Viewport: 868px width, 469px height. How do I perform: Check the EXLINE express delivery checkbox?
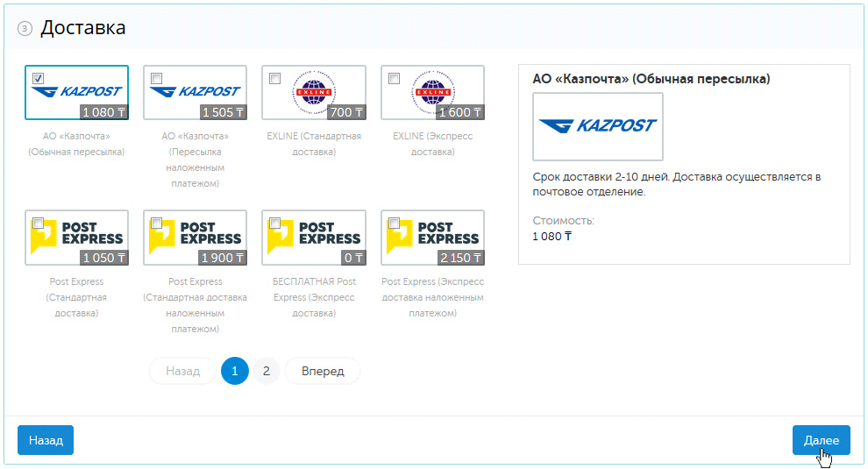point(394,79)
